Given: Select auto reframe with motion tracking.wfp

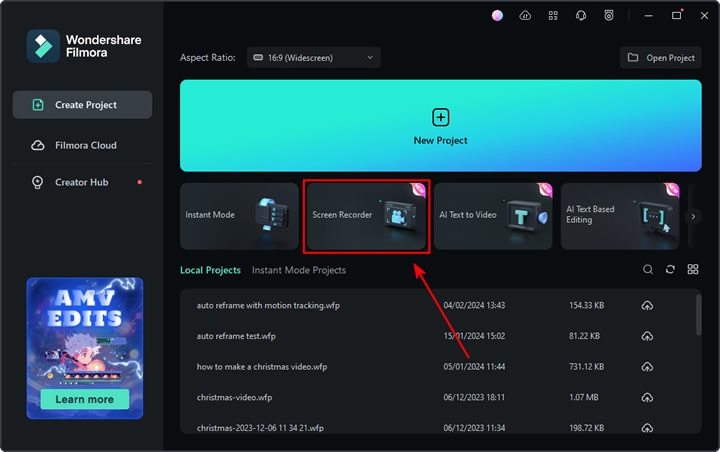Looking at the screenshot, I should point(268,305).
